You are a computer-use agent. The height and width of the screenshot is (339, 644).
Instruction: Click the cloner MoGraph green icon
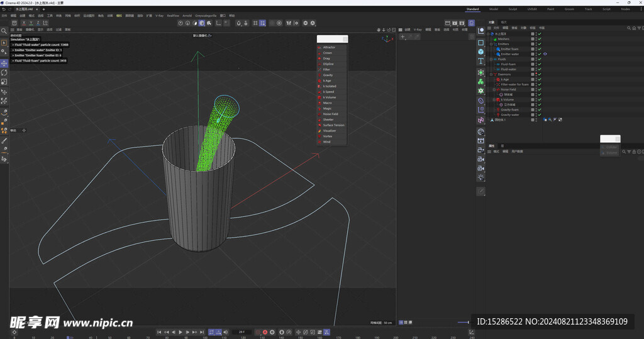(x=481, y=82)
